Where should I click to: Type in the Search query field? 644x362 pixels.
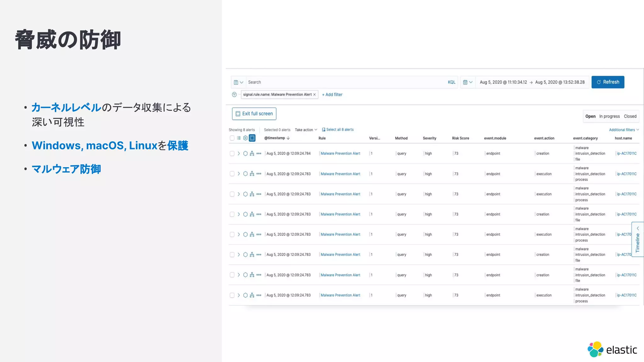pos(346,82)
